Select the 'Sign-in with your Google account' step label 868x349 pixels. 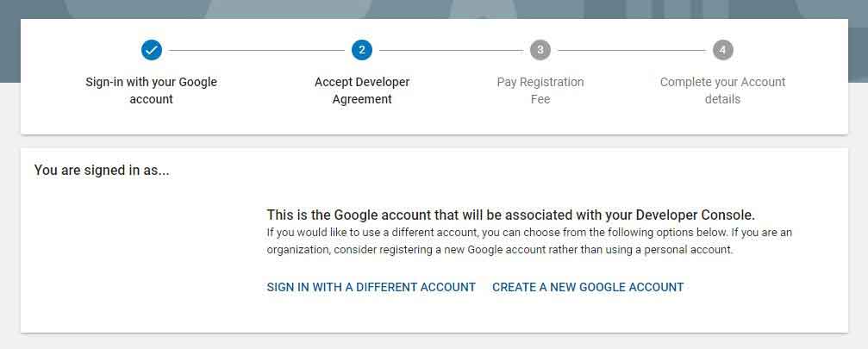(151, 90)
